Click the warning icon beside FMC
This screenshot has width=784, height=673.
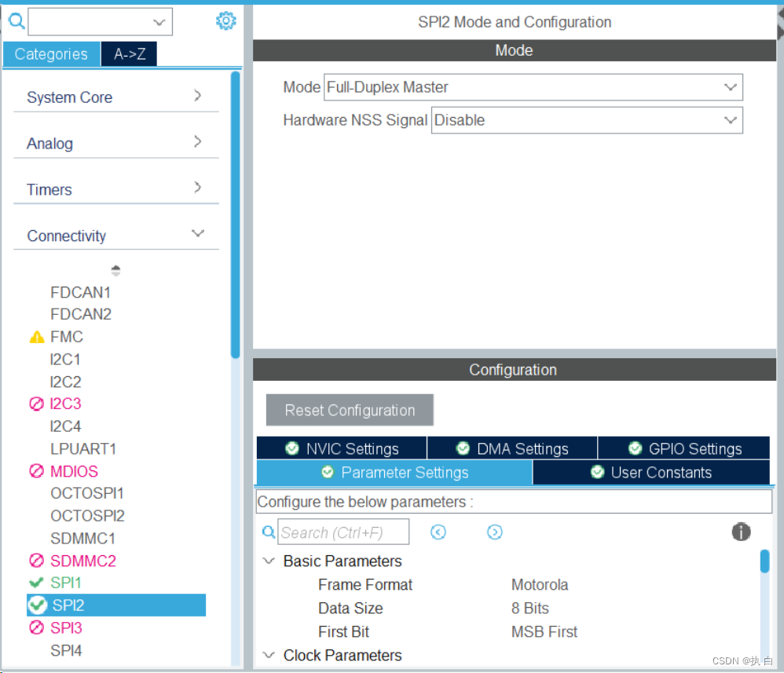click(x=35, y=336)
